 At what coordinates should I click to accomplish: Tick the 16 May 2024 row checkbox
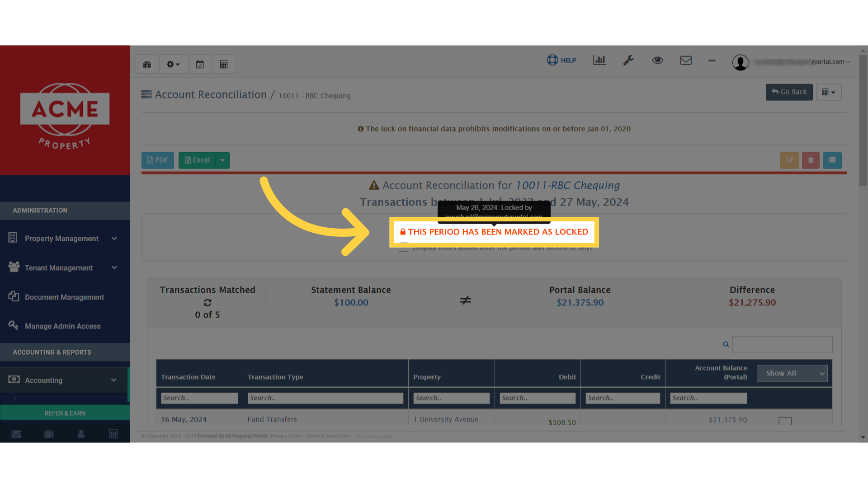pyautogui.click(x=785, y=421)
